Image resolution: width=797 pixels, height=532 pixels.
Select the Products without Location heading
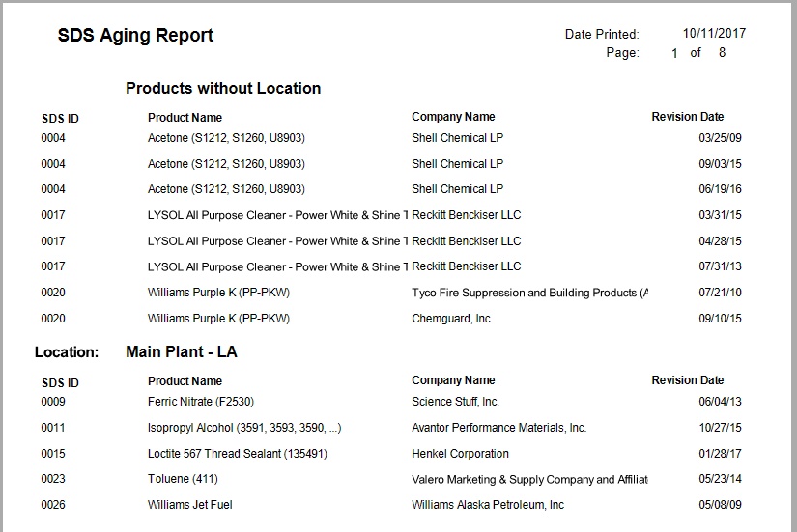pos(223,89)
